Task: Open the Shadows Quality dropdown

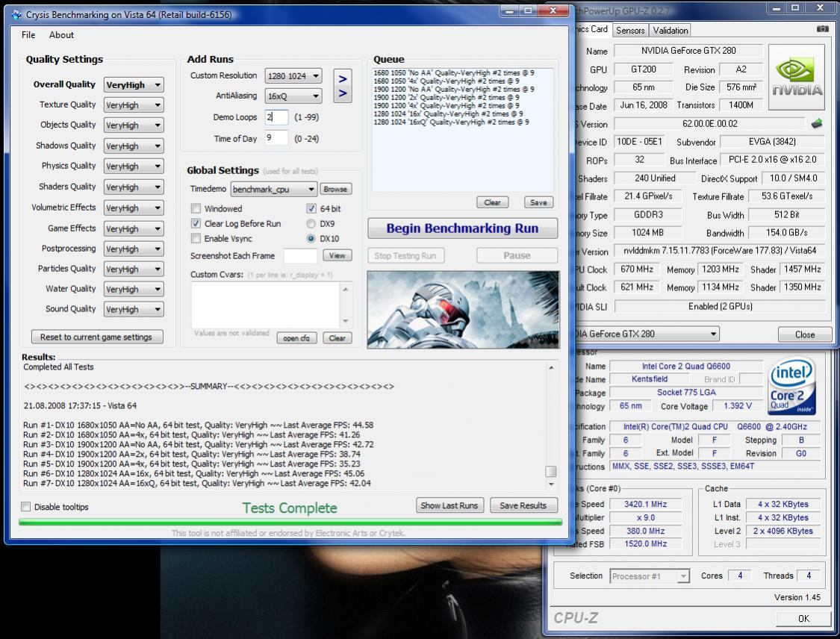Action: [x=134, y=146]
